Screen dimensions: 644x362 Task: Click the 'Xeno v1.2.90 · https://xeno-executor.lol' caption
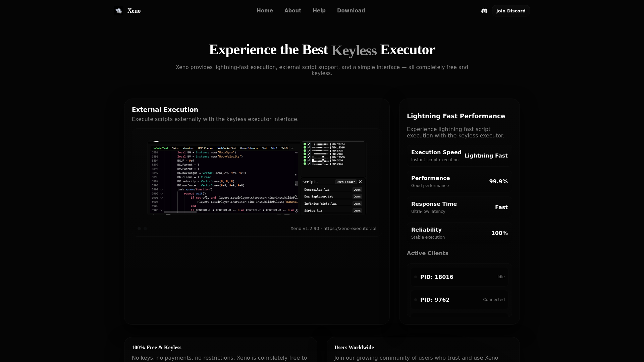[333, 229]
